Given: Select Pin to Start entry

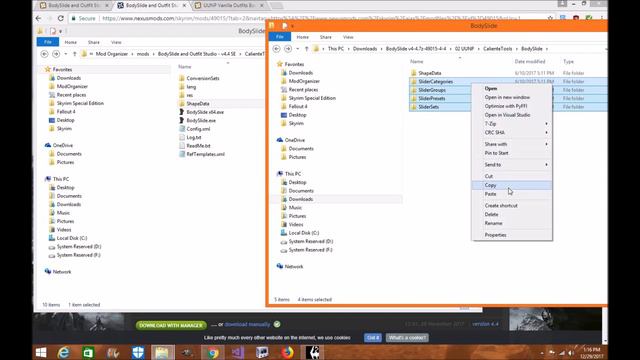Looking at the screenshot, I should tap(496, 153).
